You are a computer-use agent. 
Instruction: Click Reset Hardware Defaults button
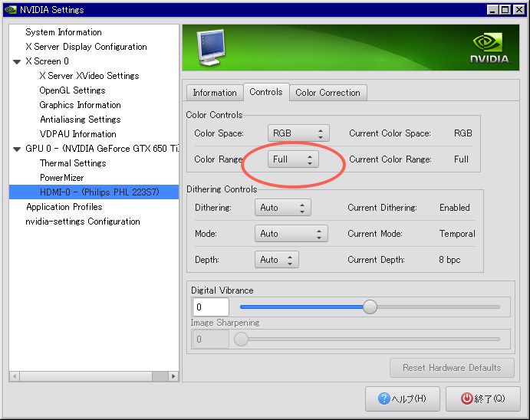pos(452,368)
